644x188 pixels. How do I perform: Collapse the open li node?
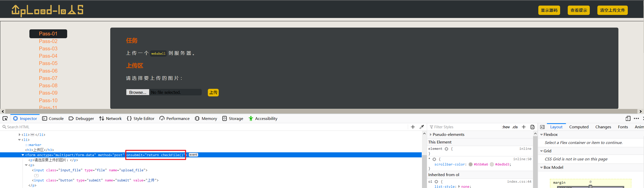point(20,140)
